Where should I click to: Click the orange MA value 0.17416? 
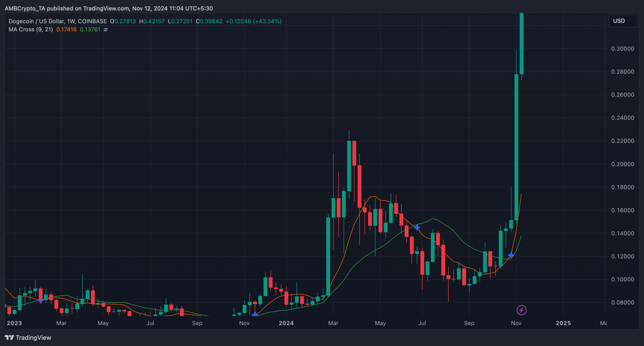tap(66, 29)
